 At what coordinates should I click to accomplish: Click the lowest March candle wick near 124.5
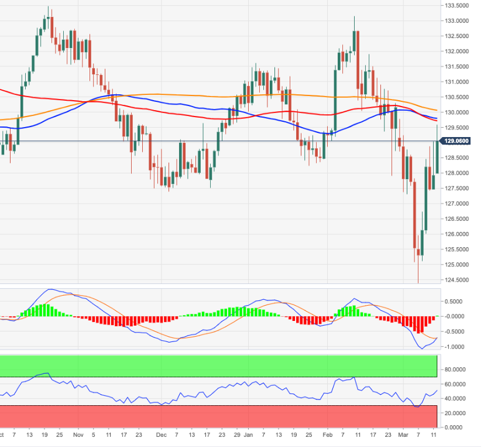[418, 275]
